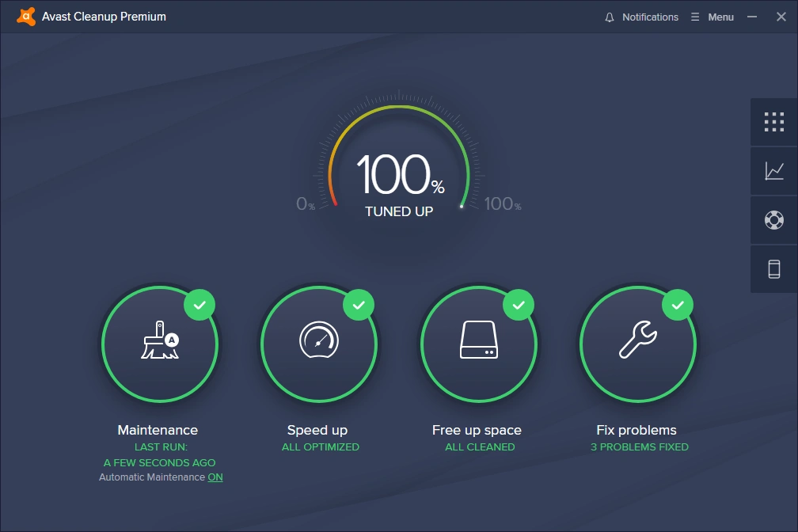The image size is (798, 532).
Task: Open the Notifications bell panel
Action: tap(641, 17)
